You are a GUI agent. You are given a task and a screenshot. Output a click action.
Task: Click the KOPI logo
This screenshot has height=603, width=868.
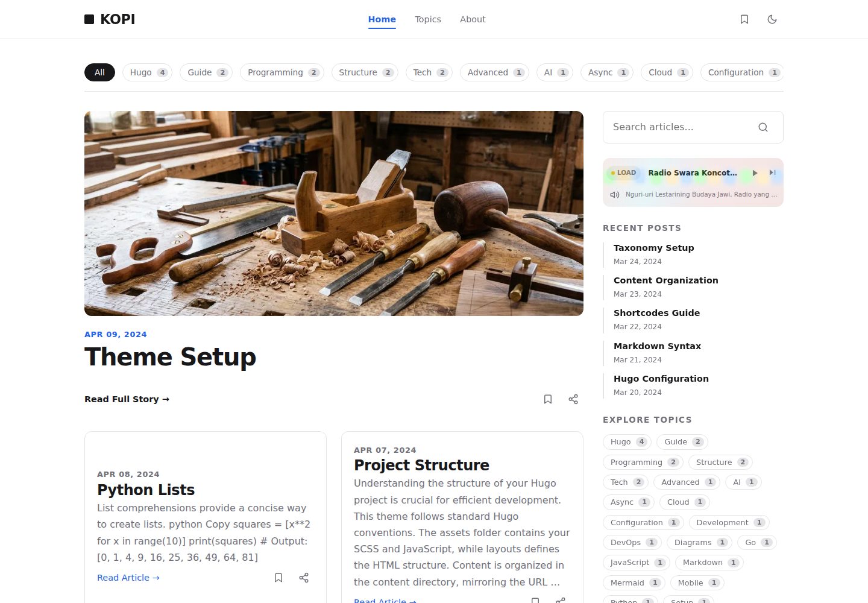pyautogui.click(x=110, y=19)
